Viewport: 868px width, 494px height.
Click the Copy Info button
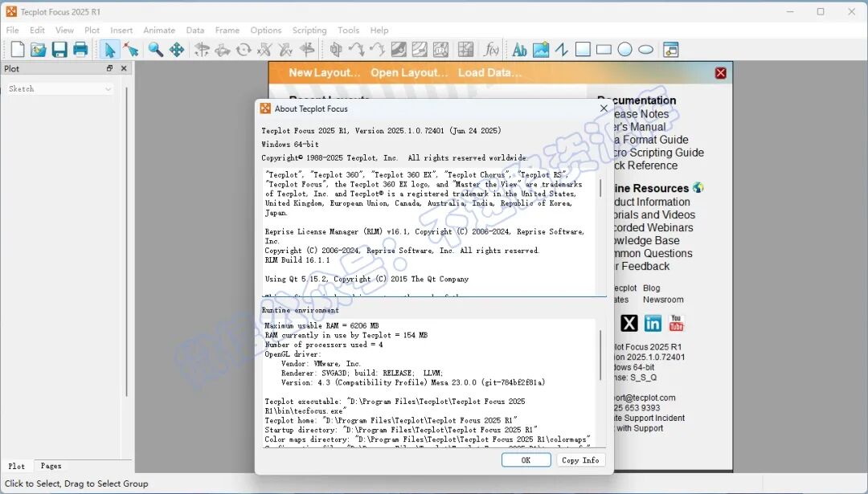[580, 459]
